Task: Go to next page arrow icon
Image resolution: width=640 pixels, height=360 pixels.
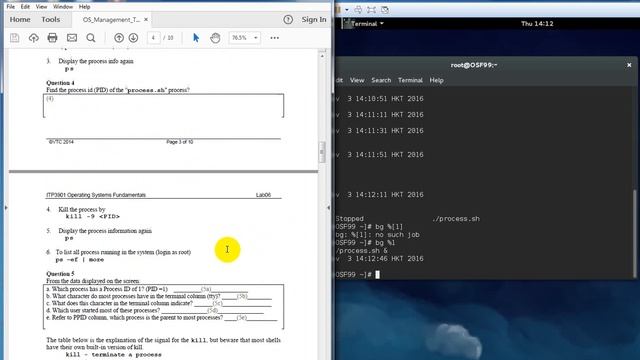Action: click(133, 38)
